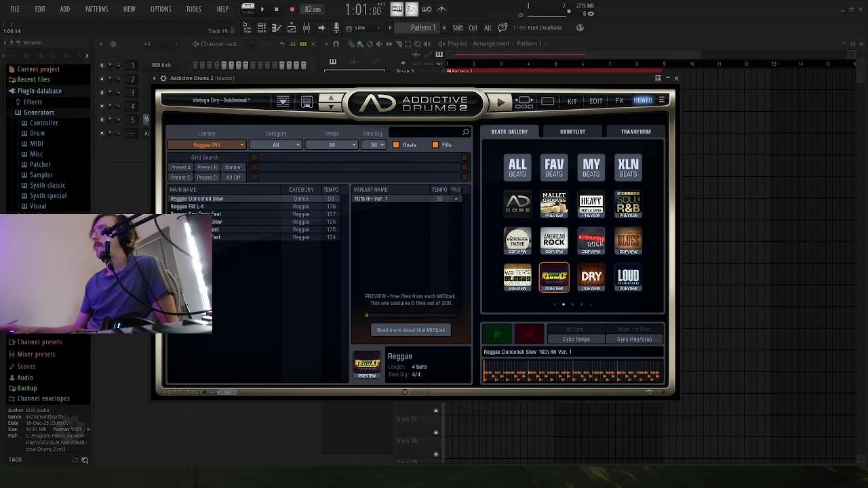Switch to the FX page

(x=619, y=101)
